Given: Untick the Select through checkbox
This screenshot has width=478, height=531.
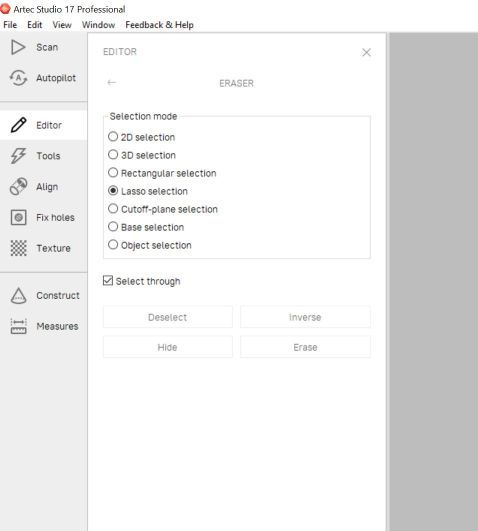Looking at the screenshot, I should pyautogui.click(x=108, y=280).
